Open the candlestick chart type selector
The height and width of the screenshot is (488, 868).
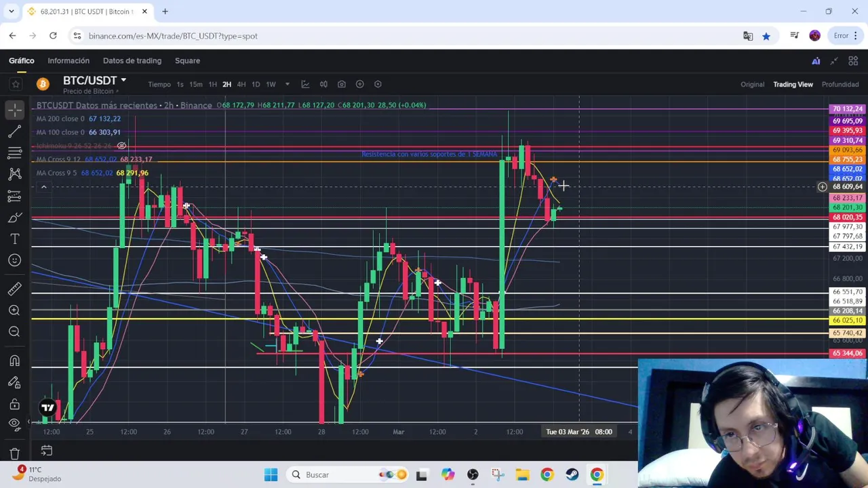[x=323, y=84]
